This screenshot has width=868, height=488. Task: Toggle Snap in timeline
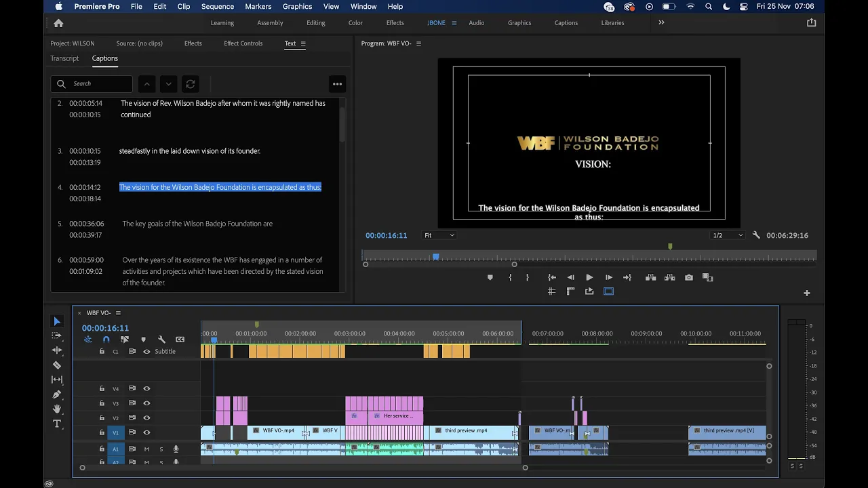pos(106,340)
